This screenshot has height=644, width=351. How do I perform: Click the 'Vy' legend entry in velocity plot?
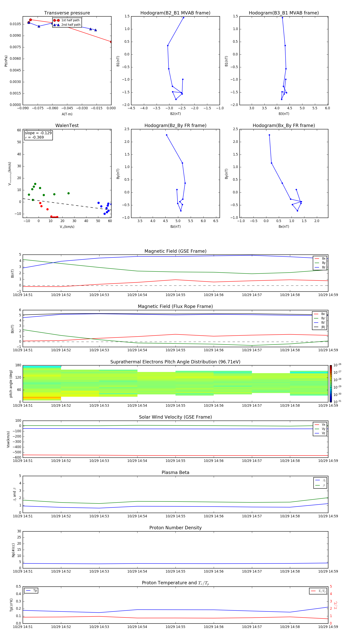pyautogui.click(x=320, y=429)
